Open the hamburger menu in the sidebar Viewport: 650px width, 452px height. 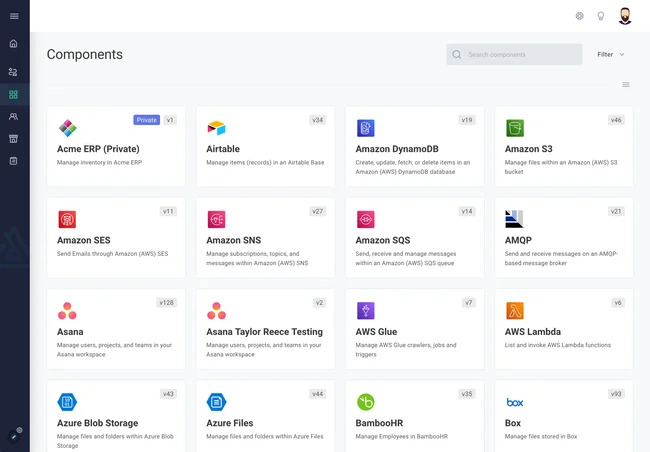click(x=14, y=16)
